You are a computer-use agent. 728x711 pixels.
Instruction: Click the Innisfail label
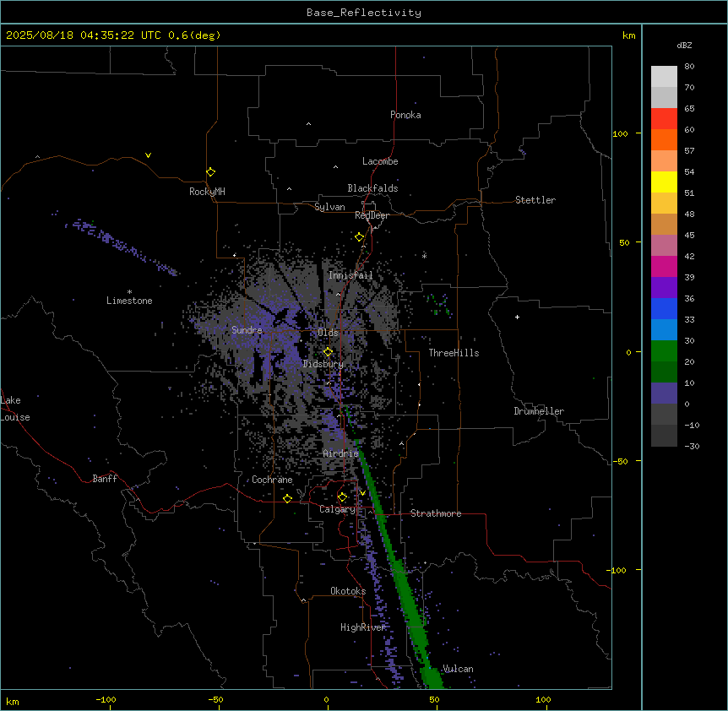[x=350, y=275]
